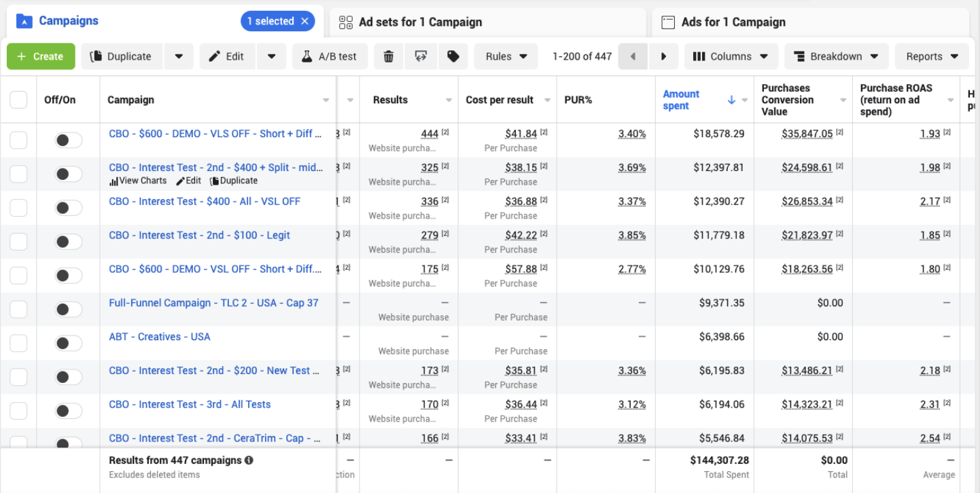Click the tag label icon in toolbar
The height and width of the screenshot is (493, 980).
pos(453,56)
